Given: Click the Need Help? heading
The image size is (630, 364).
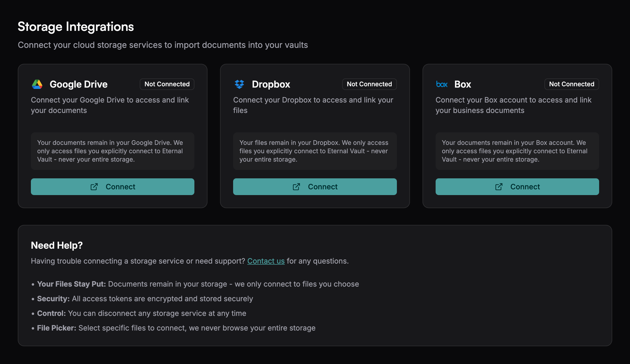Looking at the screenshot, I should pyautogui.click(x=57, y=245).
